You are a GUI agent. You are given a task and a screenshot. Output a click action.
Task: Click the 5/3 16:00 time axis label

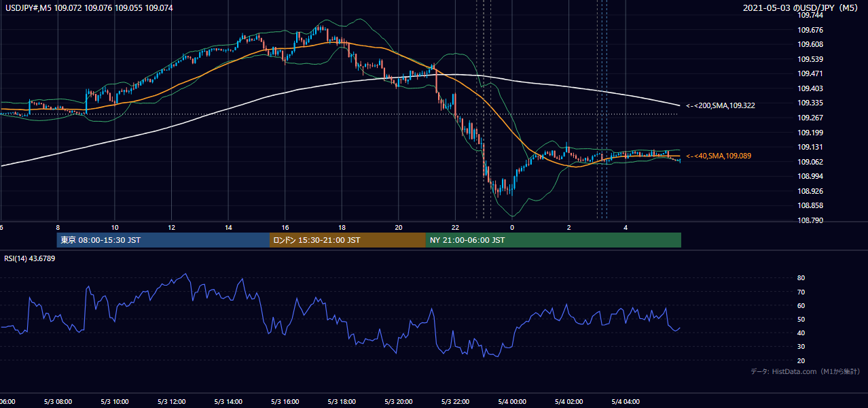coord(285,402)
